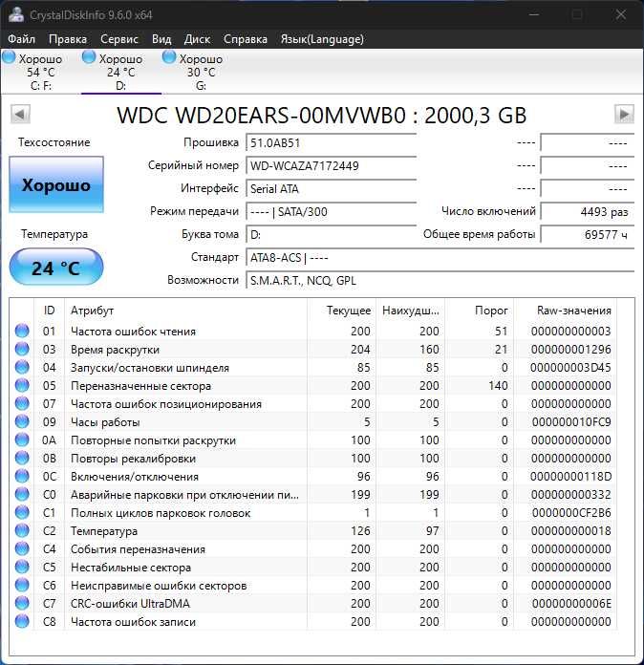
Task: Click status icon for attribute C1
Action: pyautogui.click(x=22, y=513)
